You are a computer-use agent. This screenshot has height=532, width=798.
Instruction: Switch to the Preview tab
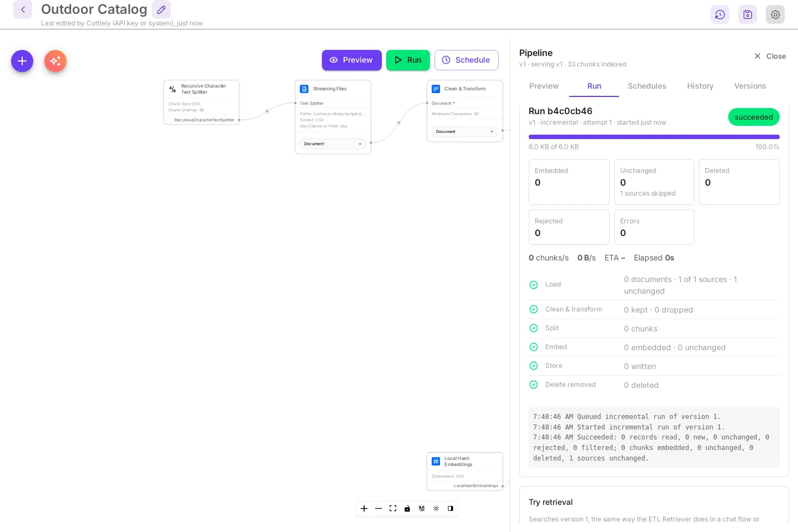pos(544,86)
